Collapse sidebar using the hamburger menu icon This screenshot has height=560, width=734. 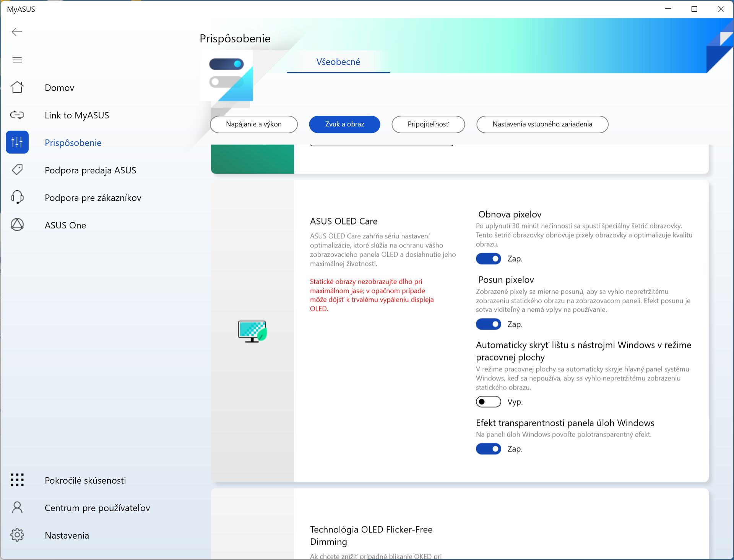click(x=17, y=60)
